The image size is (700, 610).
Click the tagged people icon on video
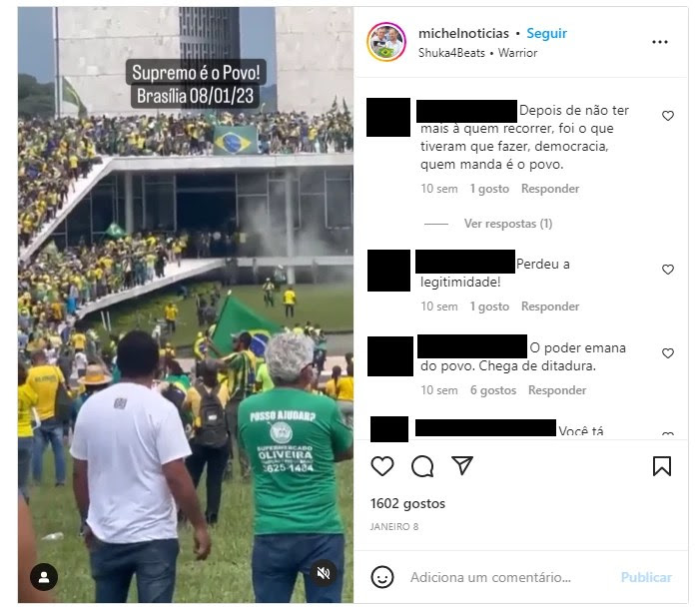44,577
